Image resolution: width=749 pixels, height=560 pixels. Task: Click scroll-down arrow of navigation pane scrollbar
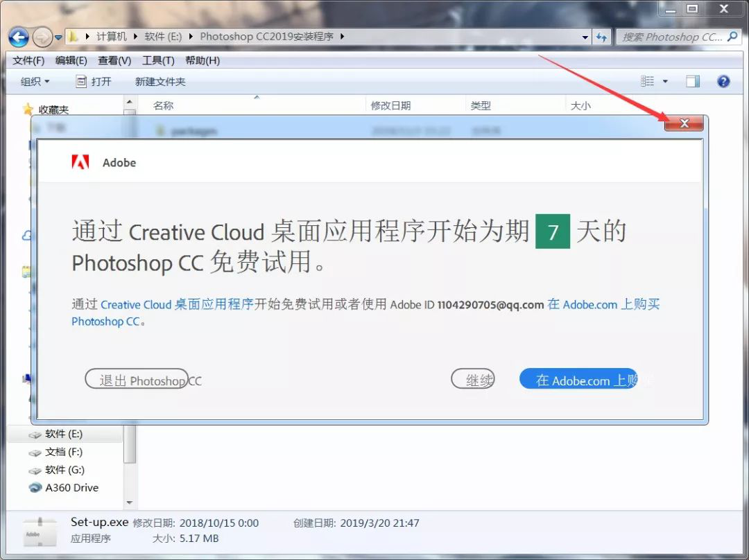coord(130,502)
